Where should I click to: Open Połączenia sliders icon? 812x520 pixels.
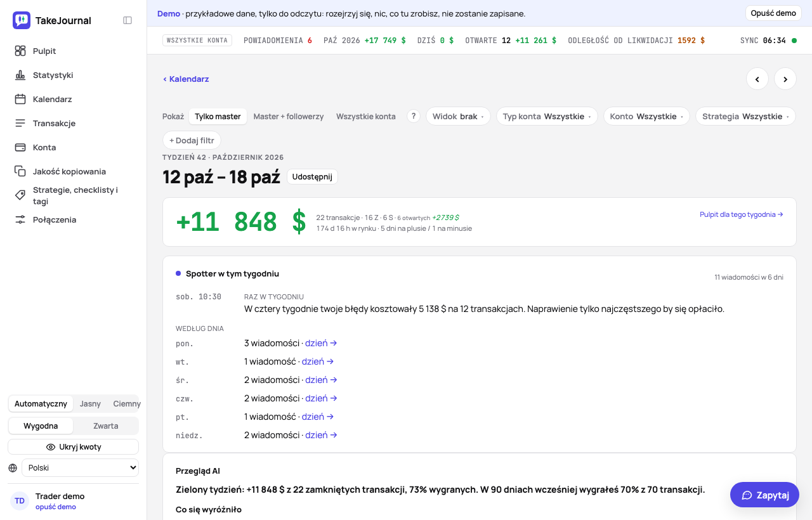pos(20,219)
